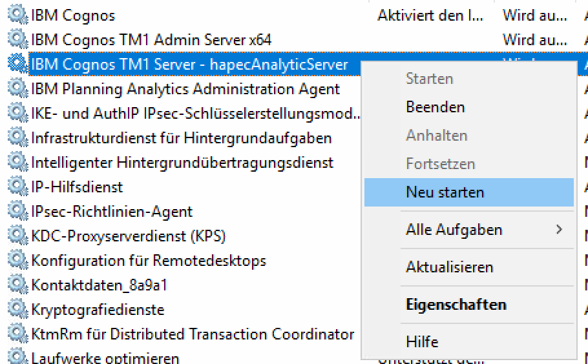
Task: Select the Laufwerke optimieren service
Action: pos(105,358)
